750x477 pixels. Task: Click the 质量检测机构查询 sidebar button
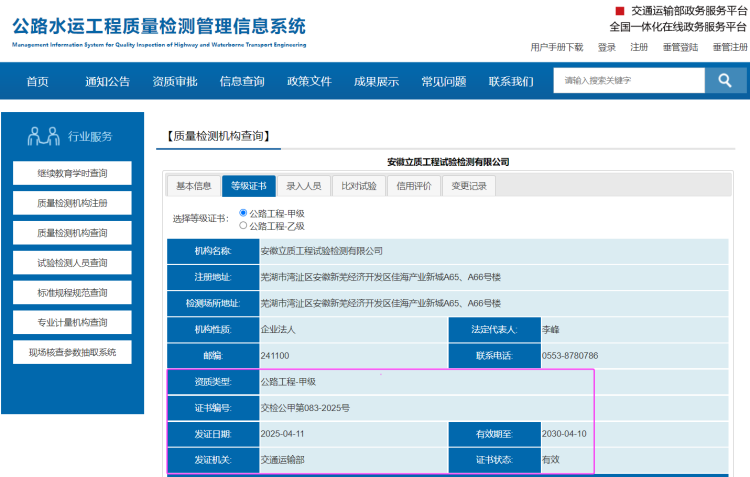pos(72,233)
